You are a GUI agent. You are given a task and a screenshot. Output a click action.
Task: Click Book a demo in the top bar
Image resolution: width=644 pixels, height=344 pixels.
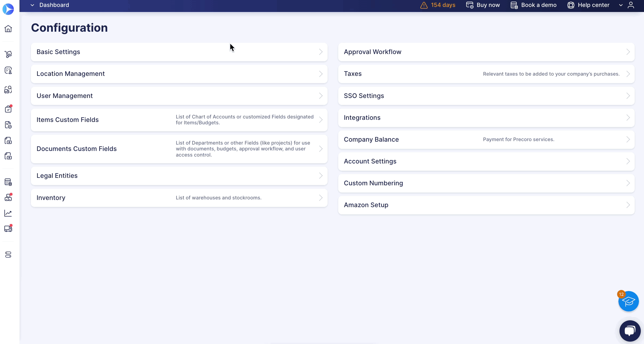coord(534,5)
